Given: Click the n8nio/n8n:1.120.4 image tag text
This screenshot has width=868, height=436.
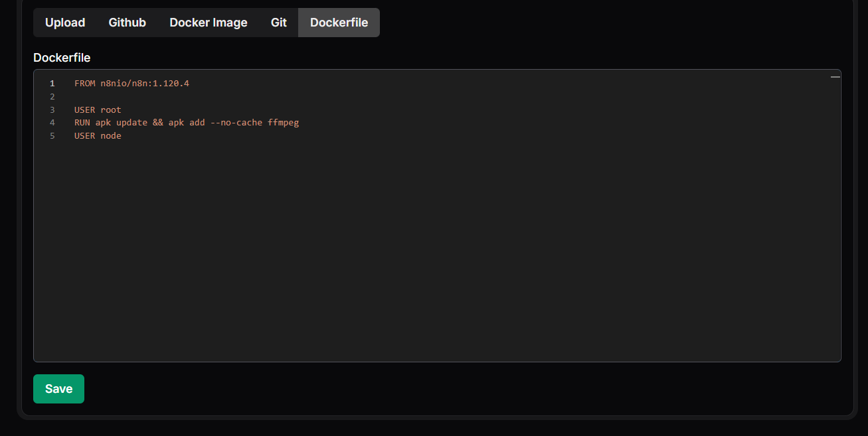Looking at the screenshot, I should (145, 84).
